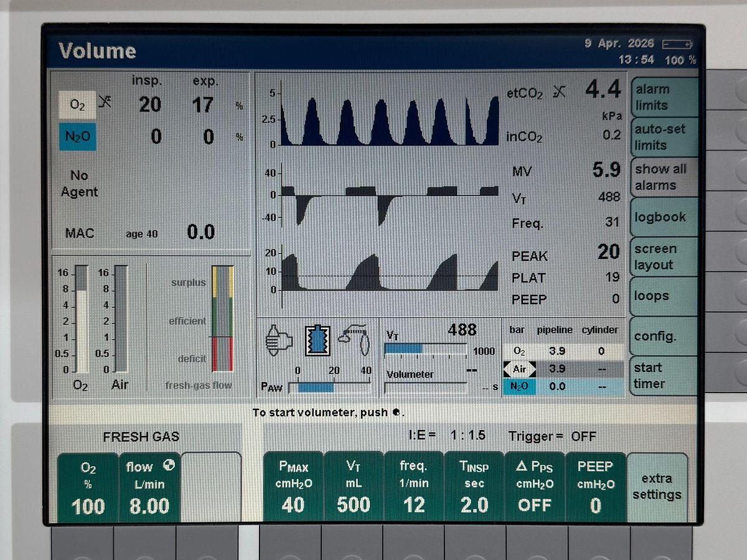Click the Air label in pipeline table

519,369
